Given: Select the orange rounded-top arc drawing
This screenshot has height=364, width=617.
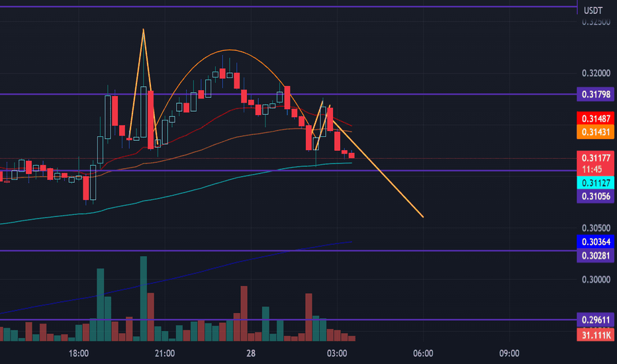Looking at the screenshot, I should click(x=230, y=50).
